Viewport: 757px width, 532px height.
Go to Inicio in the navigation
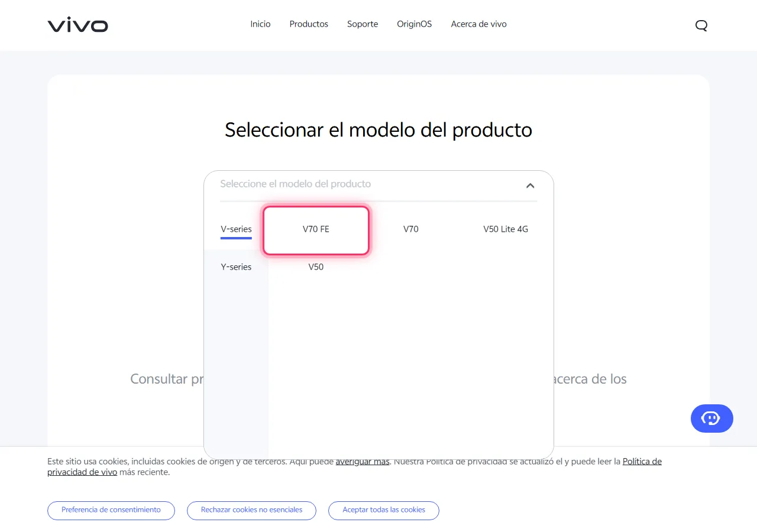pyautogui.click(x=260, y=24)
